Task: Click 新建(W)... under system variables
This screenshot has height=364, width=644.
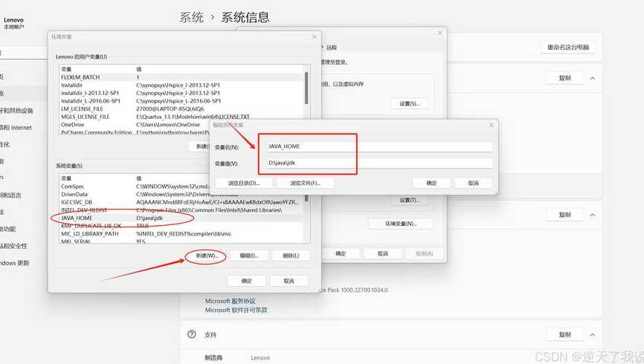Action: [x=205, y=256]
